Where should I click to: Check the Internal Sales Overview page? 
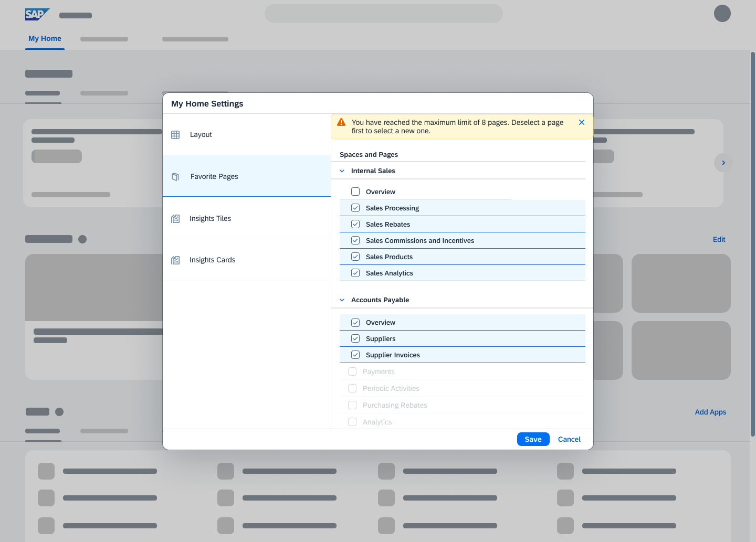(355, 192)
